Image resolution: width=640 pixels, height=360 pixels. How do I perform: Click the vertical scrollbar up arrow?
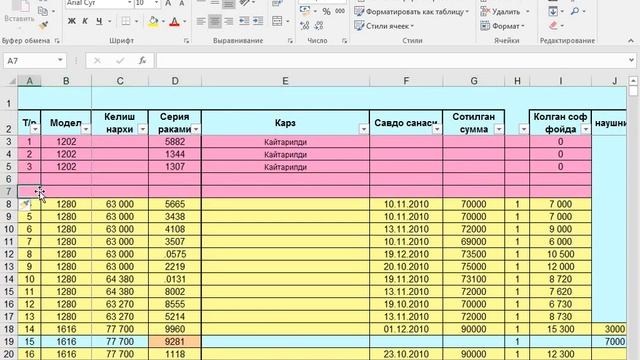[x=633, y=81]
